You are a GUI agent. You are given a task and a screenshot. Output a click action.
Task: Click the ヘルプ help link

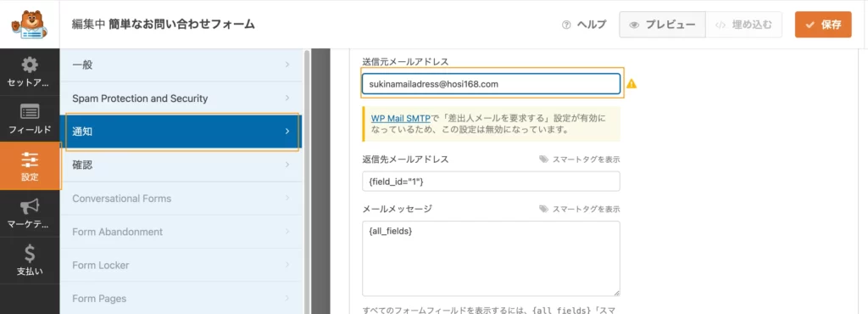(x=584, y=25)
